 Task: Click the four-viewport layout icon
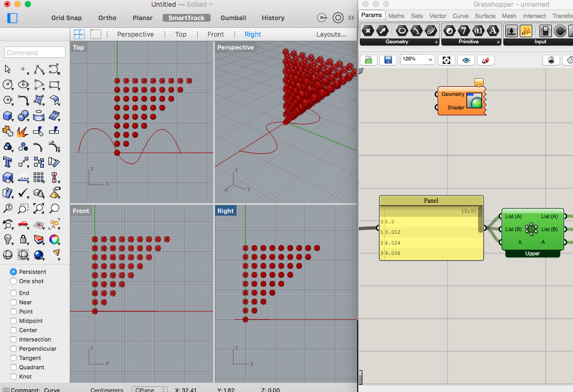[79, 35]
